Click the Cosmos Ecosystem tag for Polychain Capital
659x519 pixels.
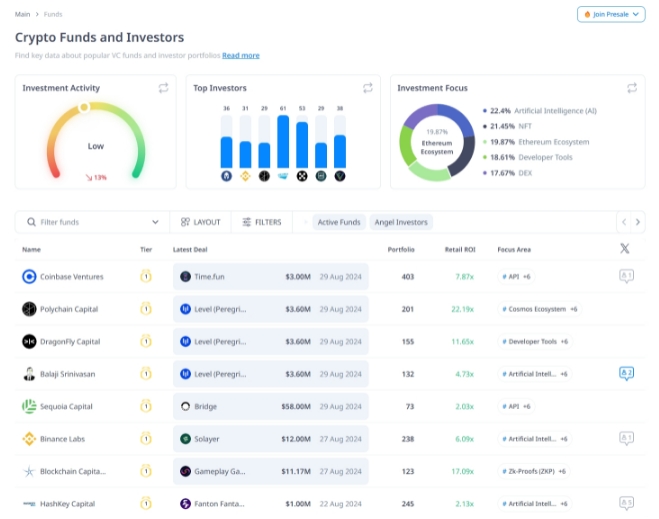point(539,309)
